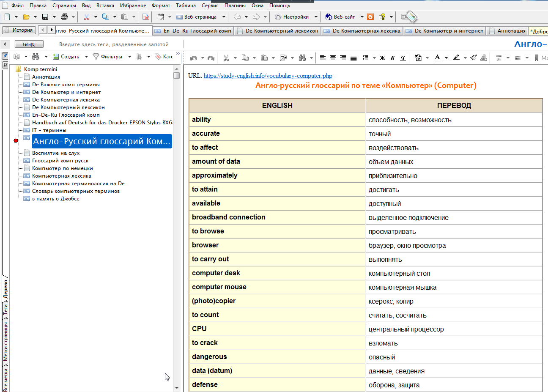Toggle the pin icon above sidebar

(x=5, y=56)
